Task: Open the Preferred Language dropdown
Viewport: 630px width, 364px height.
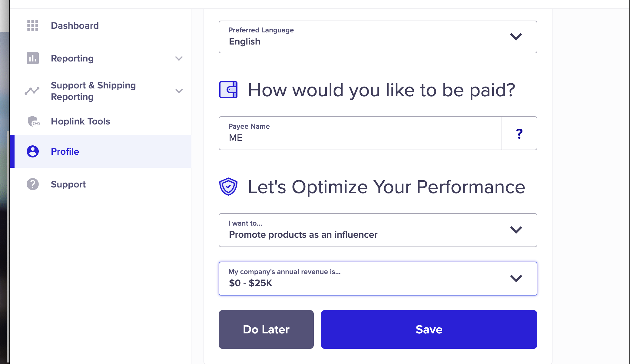Action: [378, 37]
